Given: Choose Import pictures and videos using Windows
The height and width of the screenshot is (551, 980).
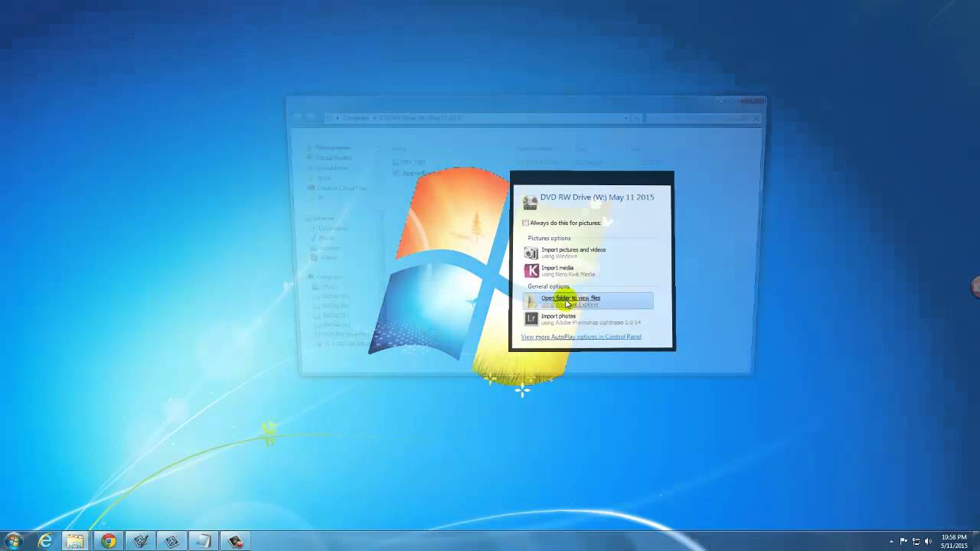Looking at the screenshot, I should (588, 253).
